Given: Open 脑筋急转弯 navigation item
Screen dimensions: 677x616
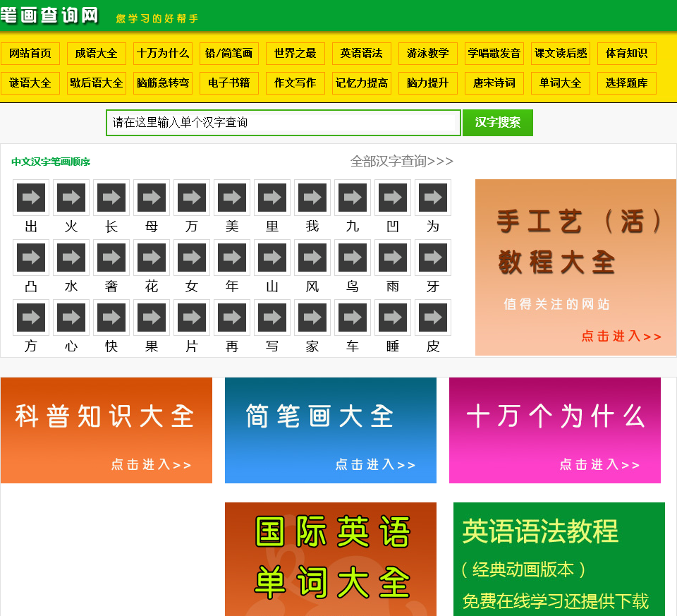Looking at the screenshot, I should [163, 83].
